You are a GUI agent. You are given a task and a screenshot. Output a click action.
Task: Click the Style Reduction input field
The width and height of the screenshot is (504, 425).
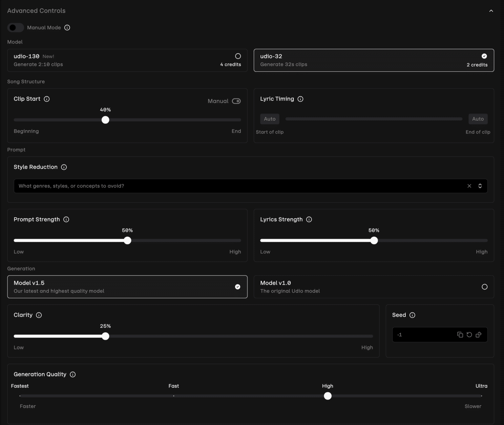pos(230,186)
